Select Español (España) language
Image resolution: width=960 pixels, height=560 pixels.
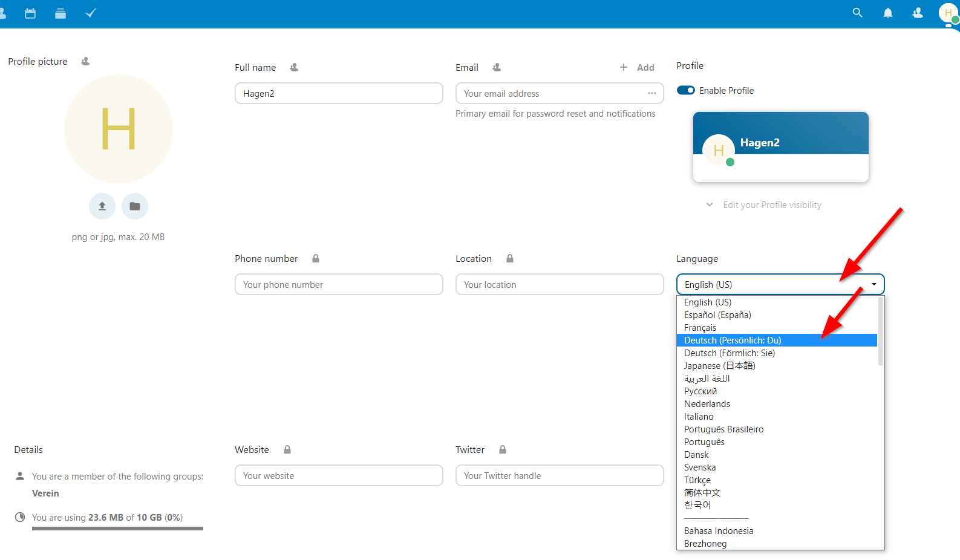777,315
